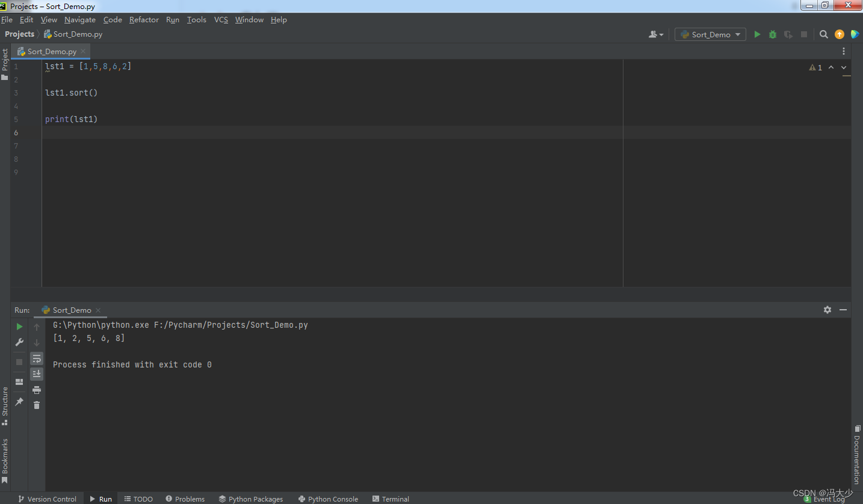Open the Python Packages tool window
863x504 pixels.
[x=250, y=499]
